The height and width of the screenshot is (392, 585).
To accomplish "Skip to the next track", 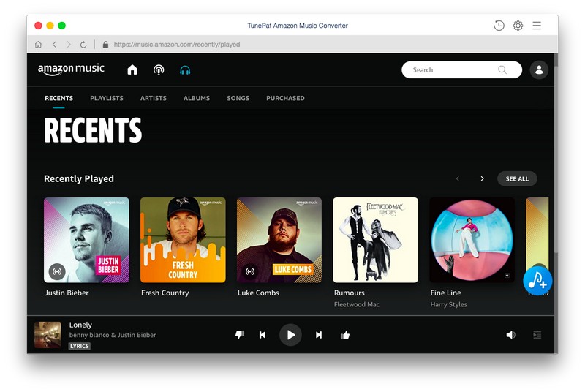I will (x=319, y=335).
